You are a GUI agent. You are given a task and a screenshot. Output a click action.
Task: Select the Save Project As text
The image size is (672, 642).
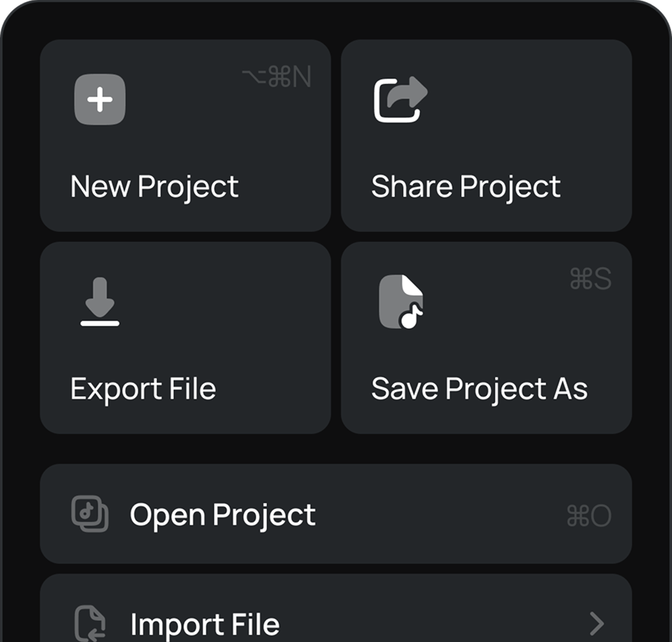pos(479,389)
